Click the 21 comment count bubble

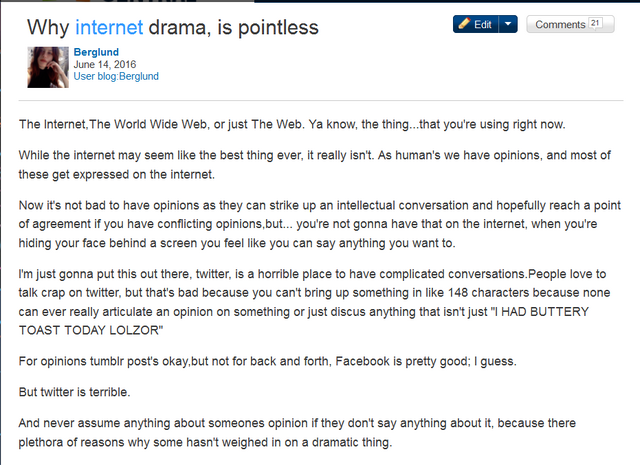click(x=595, y=23)
